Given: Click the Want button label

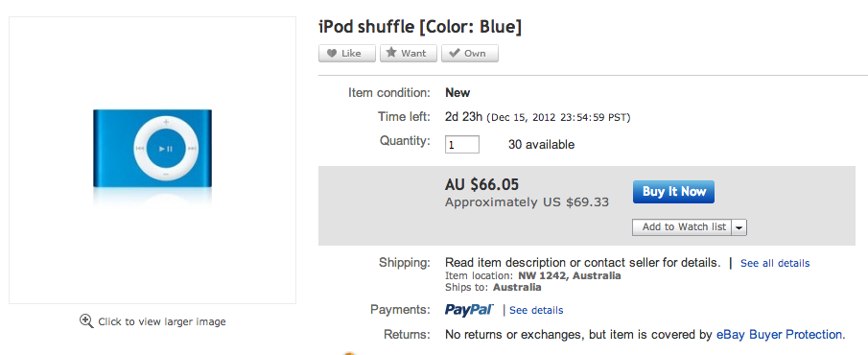Looking at the screenshot, I should point(413,53).
